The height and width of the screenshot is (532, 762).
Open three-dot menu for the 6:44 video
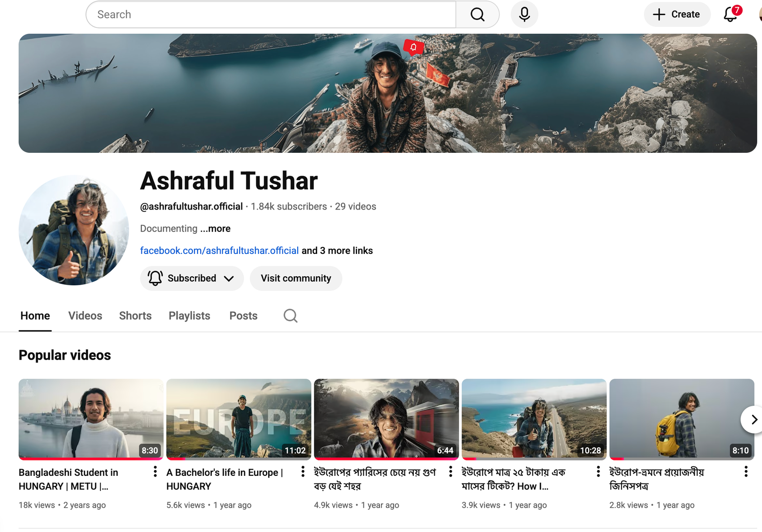click(451, 472)
